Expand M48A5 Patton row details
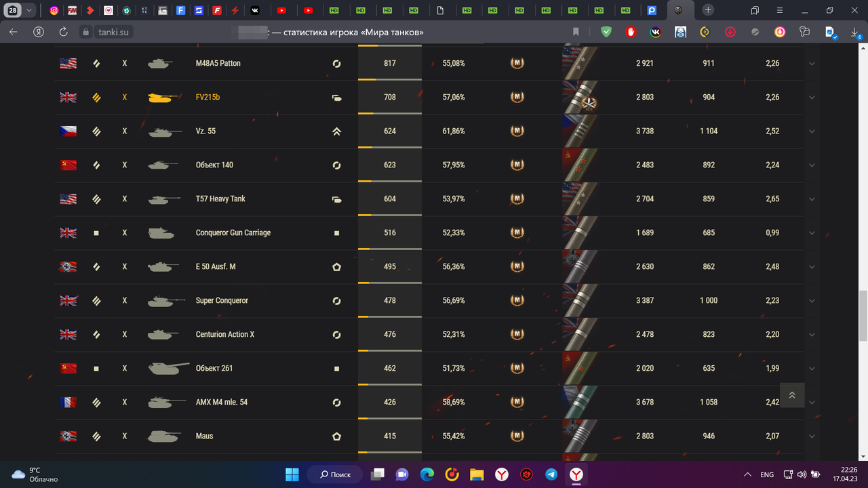 pos(812,64)
